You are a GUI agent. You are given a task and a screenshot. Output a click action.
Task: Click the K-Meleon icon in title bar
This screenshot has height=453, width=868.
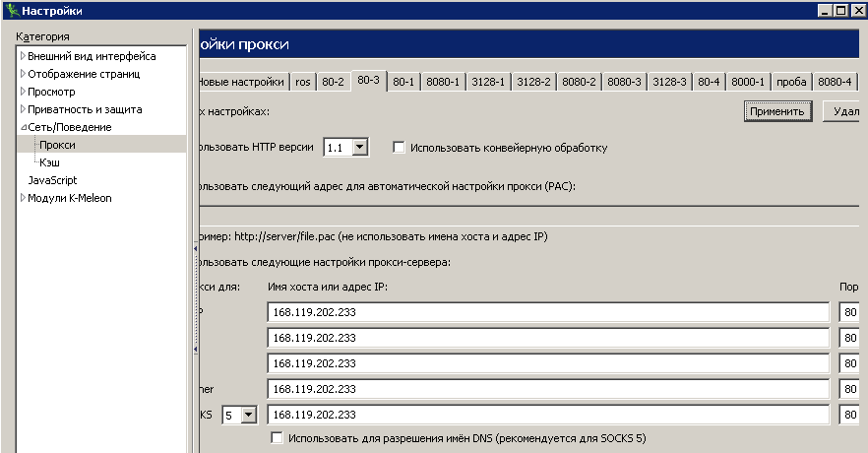coord(11,10)
